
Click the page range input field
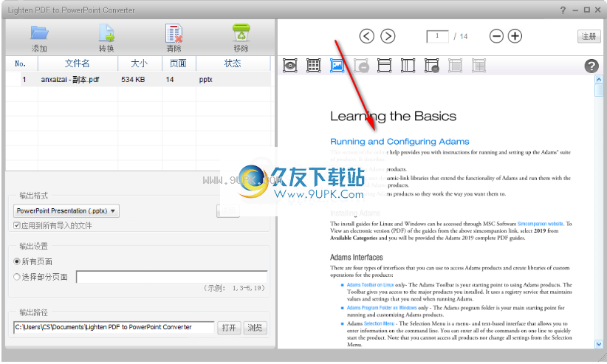172,277
